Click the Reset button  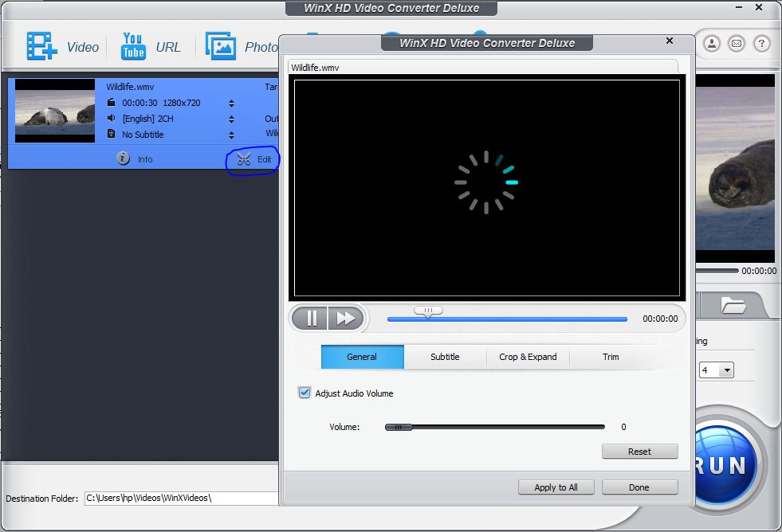(x=640, y=452)
